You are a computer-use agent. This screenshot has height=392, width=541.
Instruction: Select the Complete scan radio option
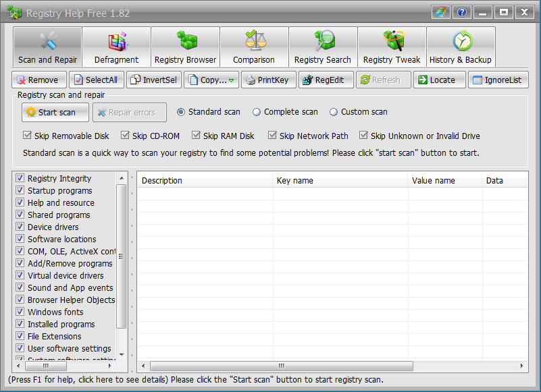click(x=257, y=112)
